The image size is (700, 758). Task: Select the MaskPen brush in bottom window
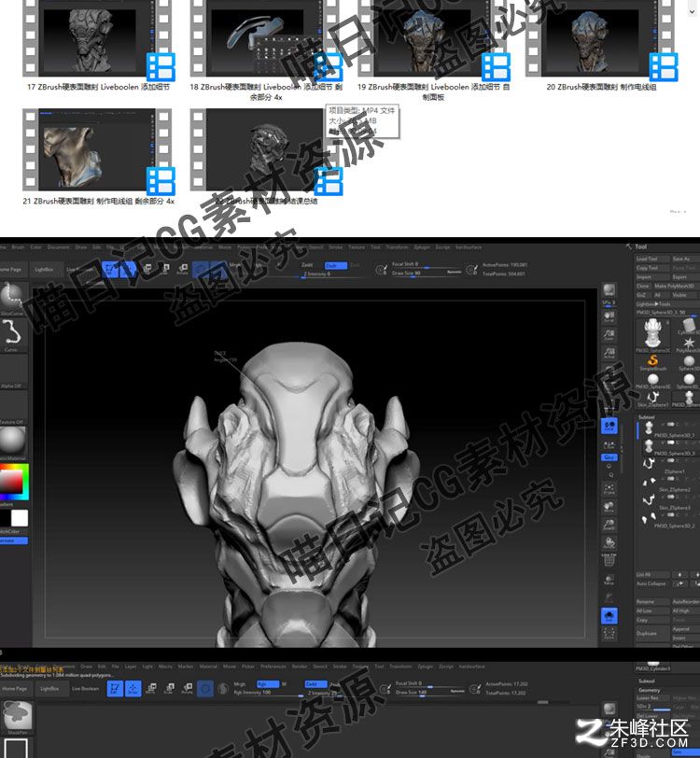pyautogui.click(x=18, y=718)
